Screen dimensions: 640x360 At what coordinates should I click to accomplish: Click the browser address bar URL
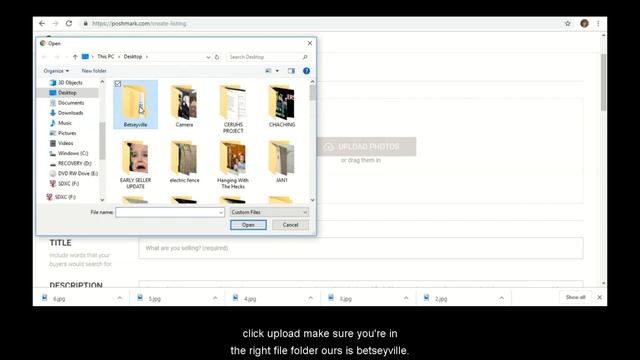[139, 24]
